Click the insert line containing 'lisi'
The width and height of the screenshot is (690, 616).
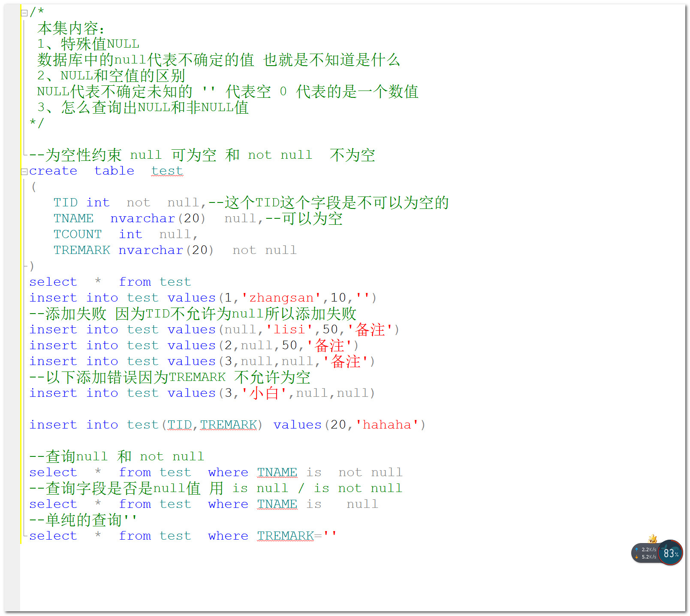(214, 330)
